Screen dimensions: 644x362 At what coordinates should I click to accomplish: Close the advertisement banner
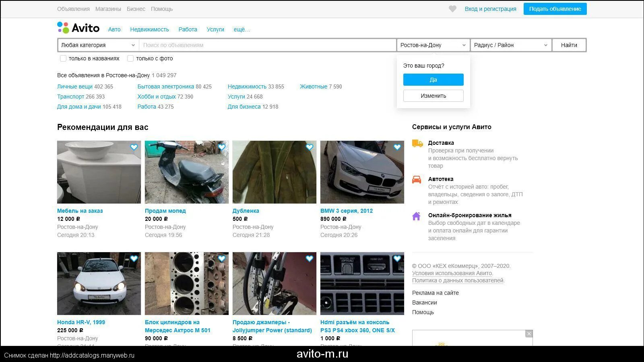pos(529,334)
